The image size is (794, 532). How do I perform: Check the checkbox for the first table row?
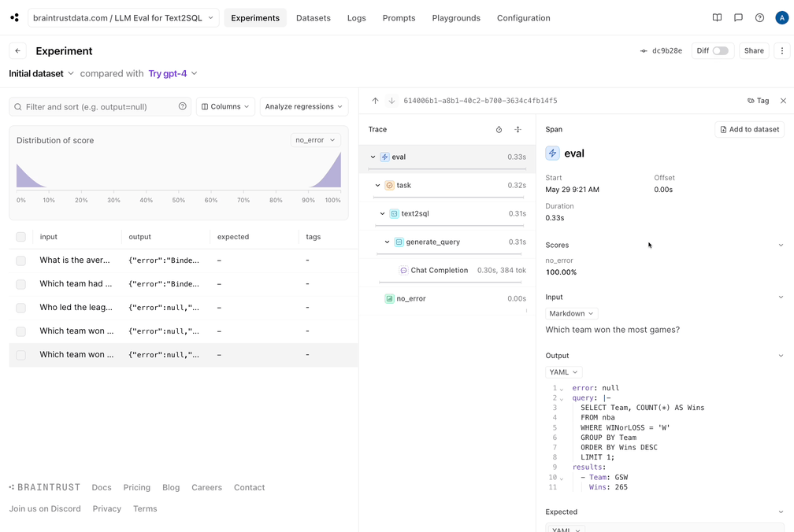pos(20,260)
